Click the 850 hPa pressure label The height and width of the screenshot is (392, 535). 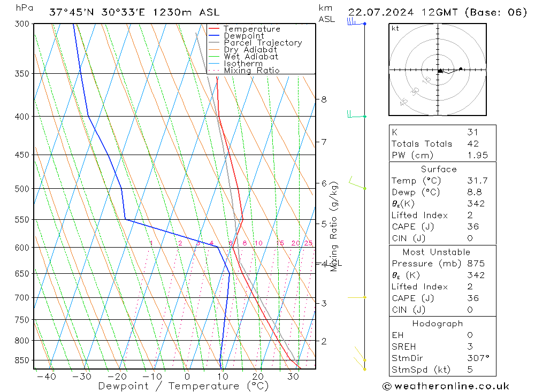click(x=22, y=360)
